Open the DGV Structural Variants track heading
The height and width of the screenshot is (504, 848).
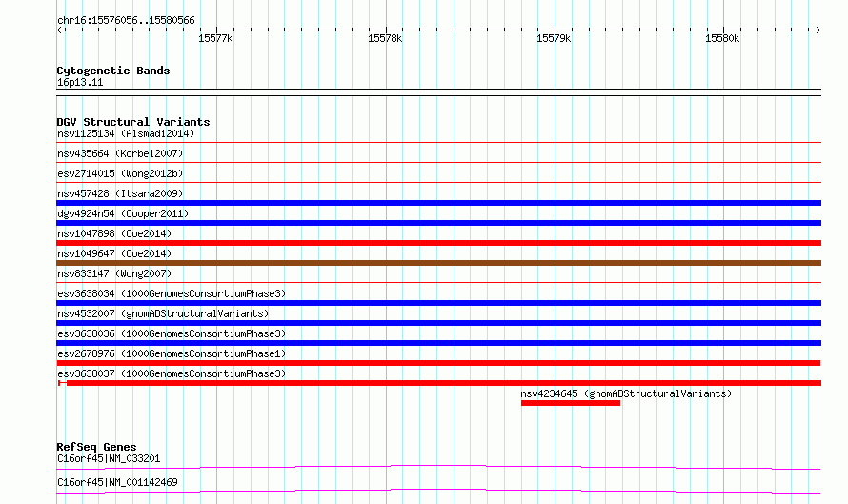(133, 122)
